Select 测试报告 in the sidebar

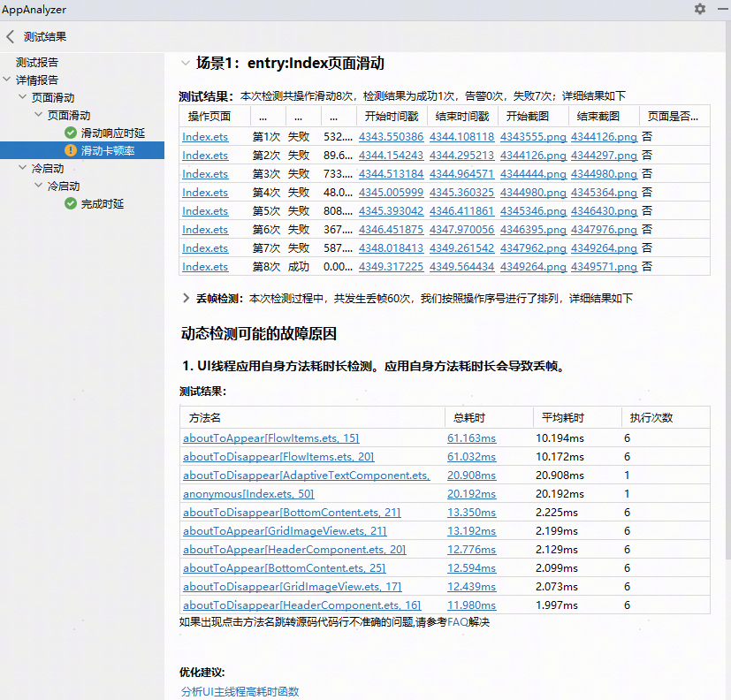(x=37, y=63)
